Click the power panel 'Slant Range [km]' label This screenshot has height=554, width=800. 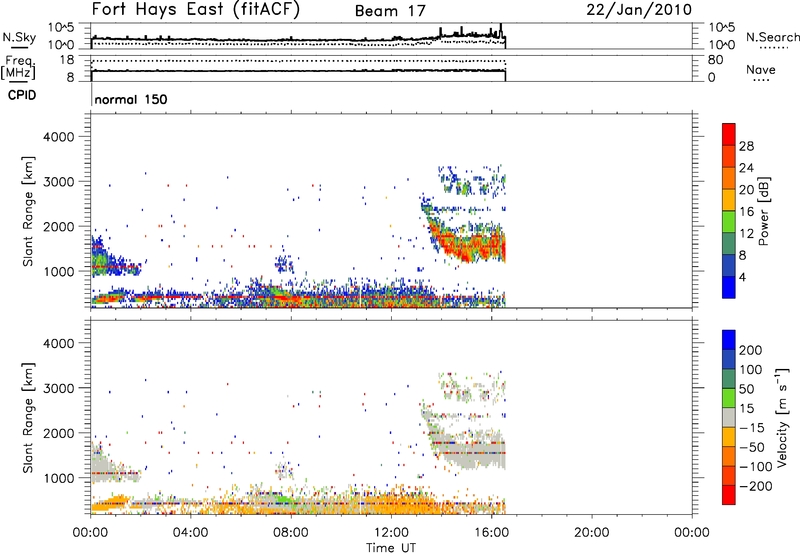28,211
